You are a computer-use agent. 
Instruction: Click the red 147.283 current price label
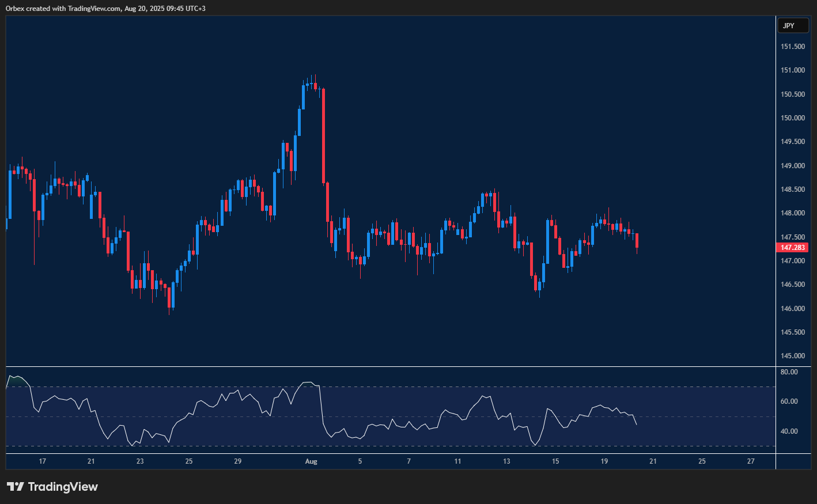(x=792, y=247)
